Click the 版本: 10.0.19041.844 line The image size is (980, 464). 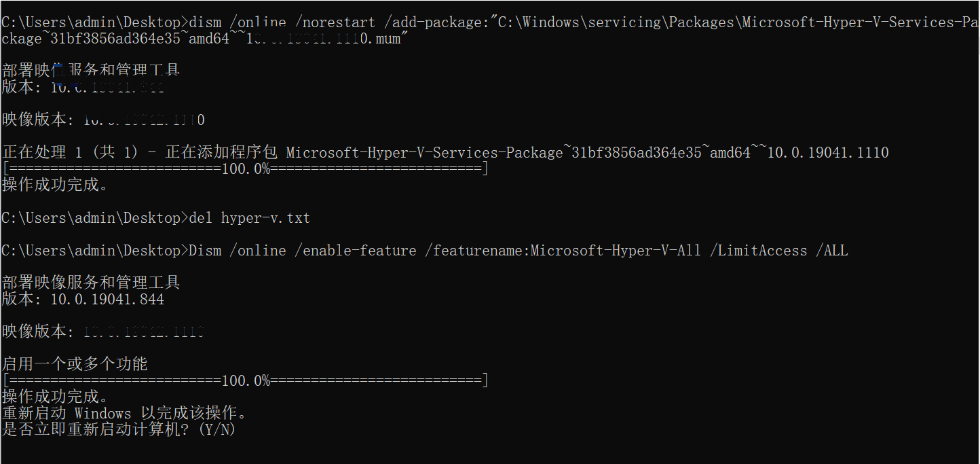tap(83, 299)
